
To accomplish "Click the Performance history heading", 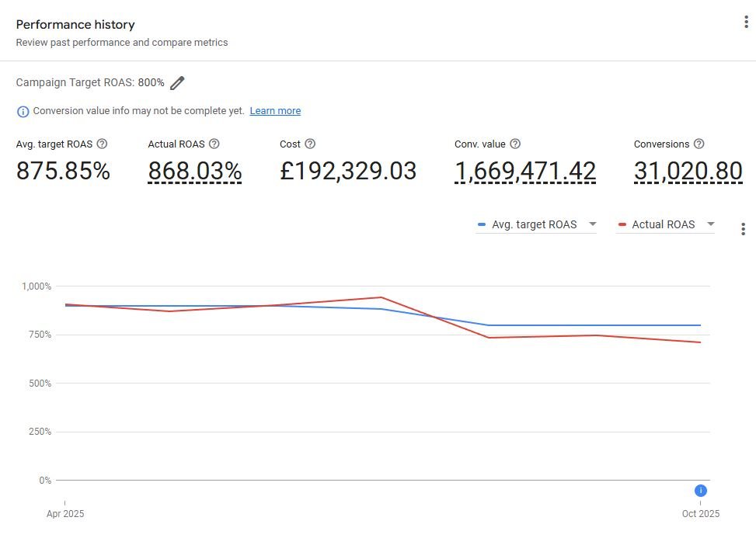I will [x=75, y=25].
